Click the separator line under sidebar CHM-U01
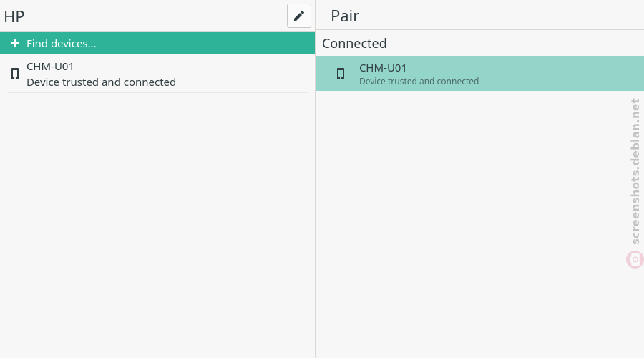Screen dimensions: 644x358 [157, 93]
